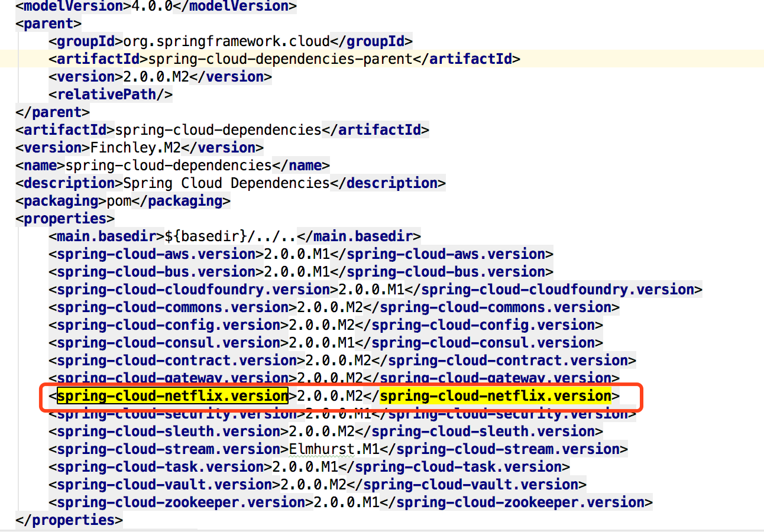Click the closing spring-cloud-aws.version tag
The width and height of the screenshot is (764, 532).
coord(441,254)
